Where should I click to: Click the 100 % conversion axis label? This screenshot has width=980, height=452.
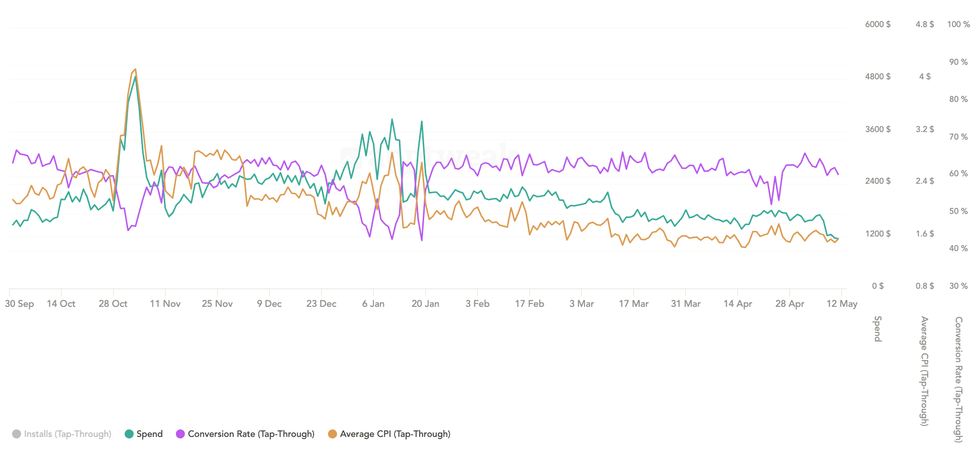(958, 24)
